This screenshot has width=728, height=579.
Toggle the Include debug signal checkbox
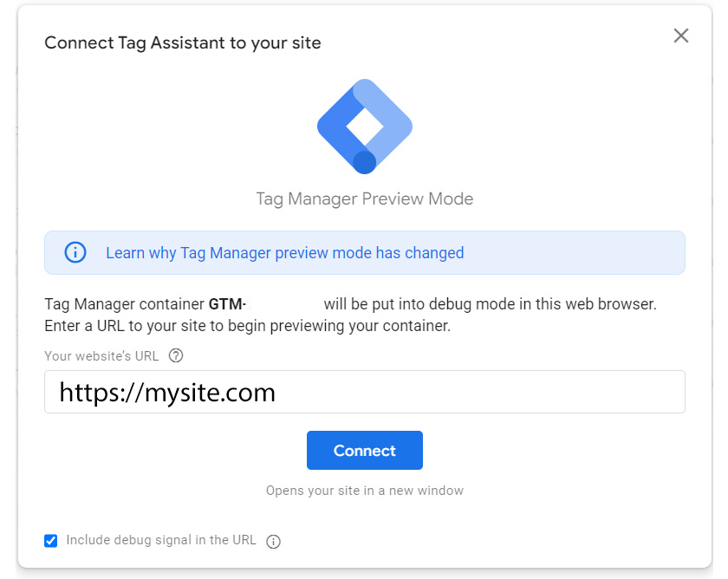pyautogui.click(x=51, y=541)
